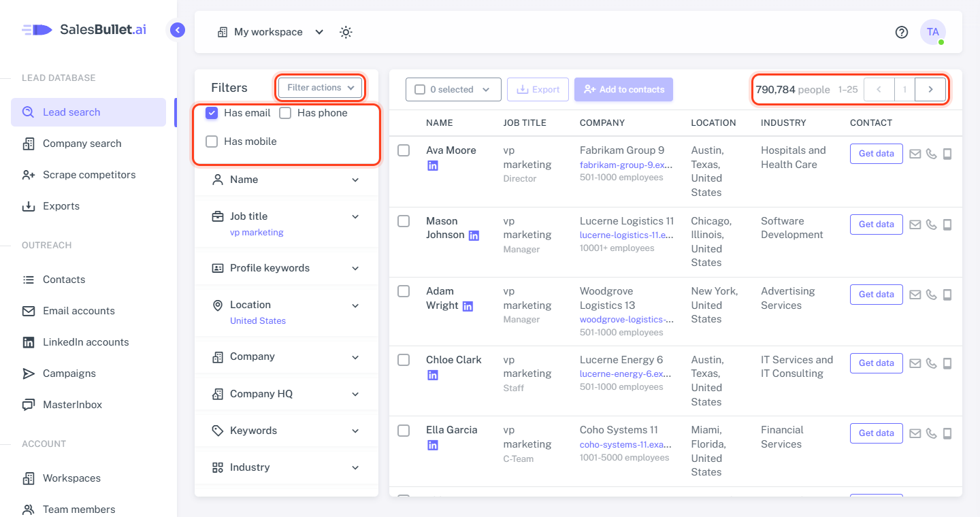The width and height of the screenshot is (980, 517).
Task: Open Chloe Clark's LinkedIn icon
Action: point(433,375)
